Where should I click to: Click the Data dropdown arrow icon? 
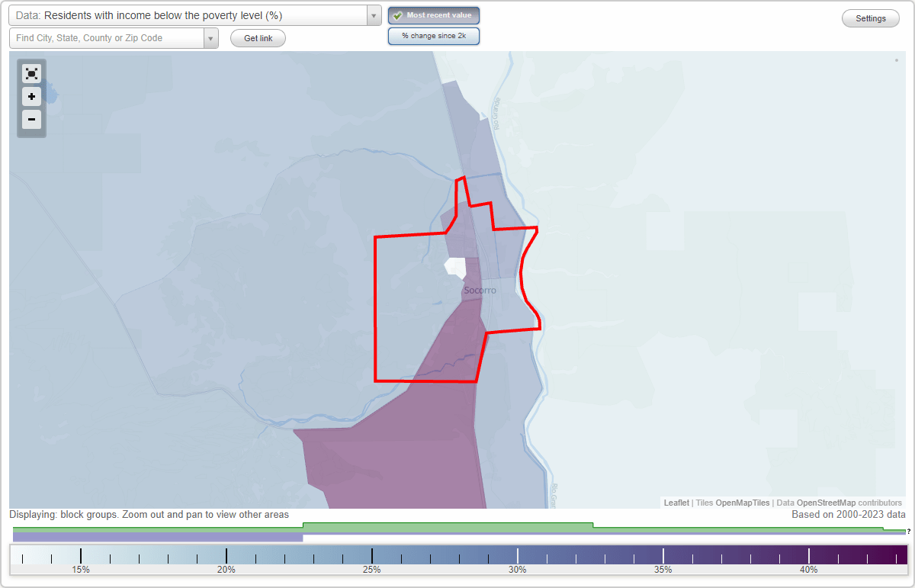[372, 15]
